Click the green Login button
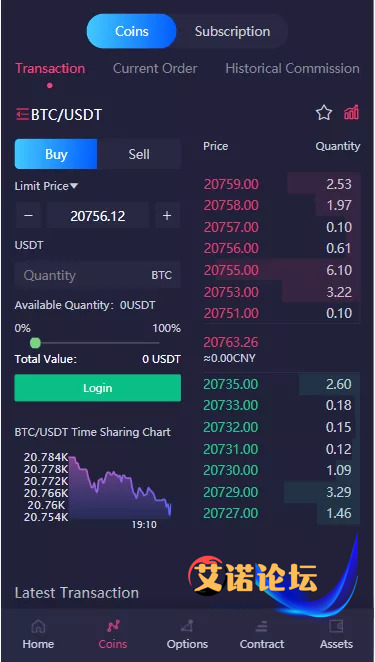Image resolution: width=375 pixels, height=662 pixels. [98, 388]
